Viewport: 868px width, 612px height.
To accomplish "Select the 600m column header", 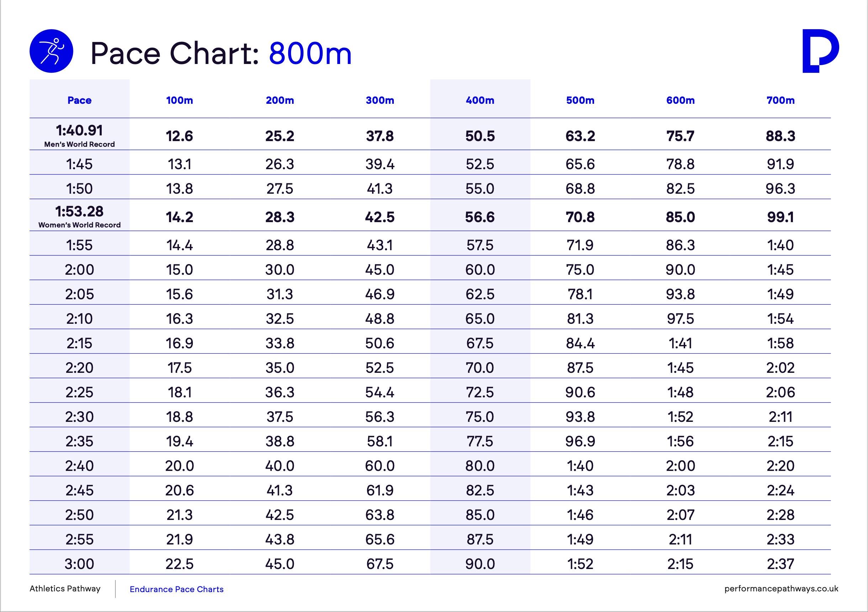I will click(681, 101).
